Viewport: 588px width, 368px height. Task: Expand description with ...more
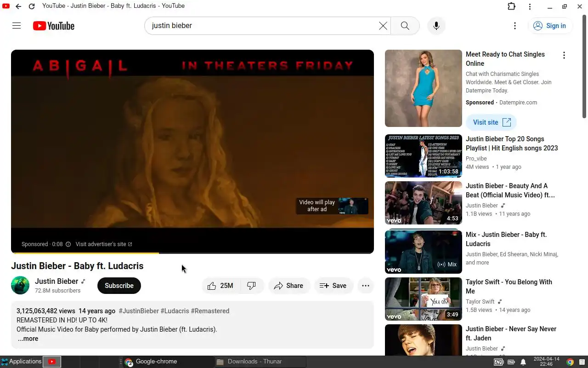28,339
